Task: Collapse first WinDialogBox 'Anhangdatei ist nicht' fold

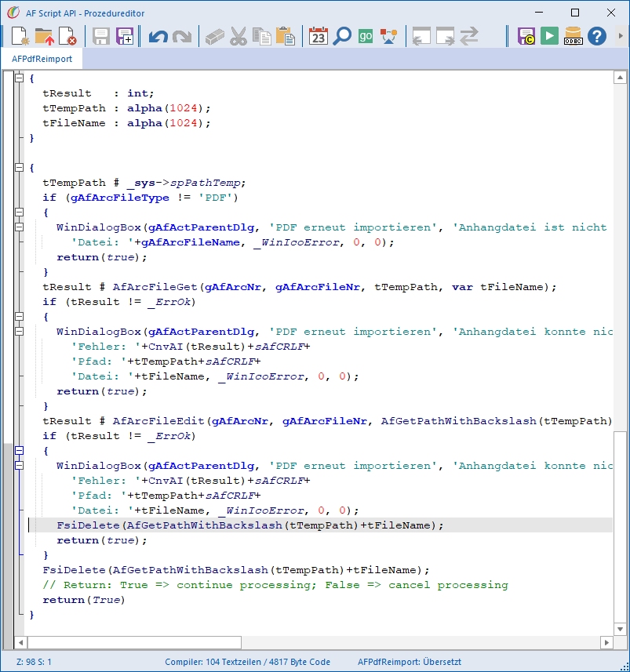Action: 19,227
